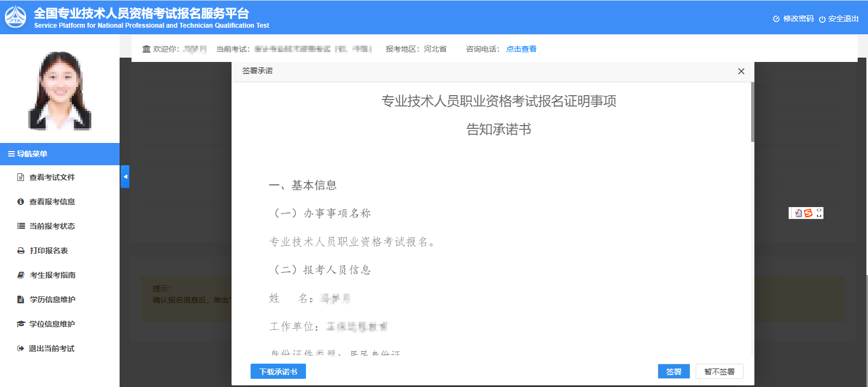Image resolution: width=868 pixels, height=387 pixels.
Task: Click the exit icon for 退出当前考试
Action: point(21,348)
